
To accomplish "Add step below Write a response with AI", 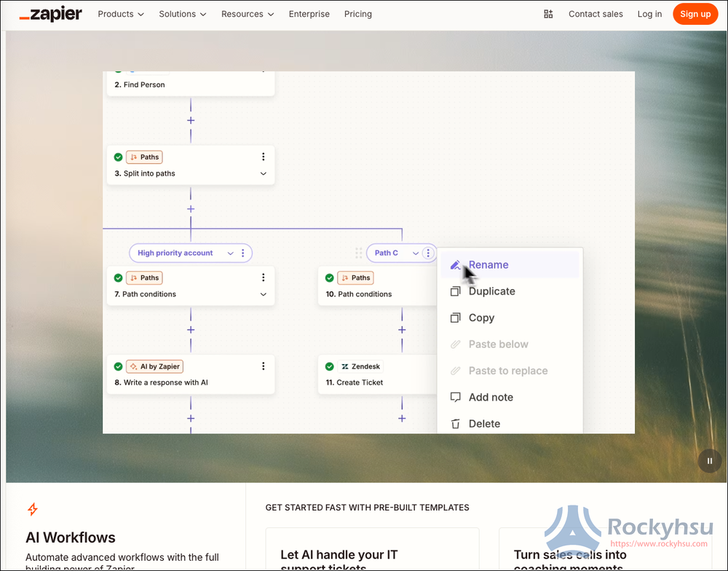I will tap(191, 419).
